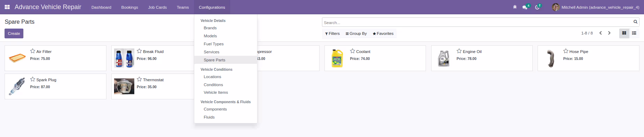The width and height of the screenshot is (644, 137).
Task: Open the Bookings menu
Action: tap(130, 7)
